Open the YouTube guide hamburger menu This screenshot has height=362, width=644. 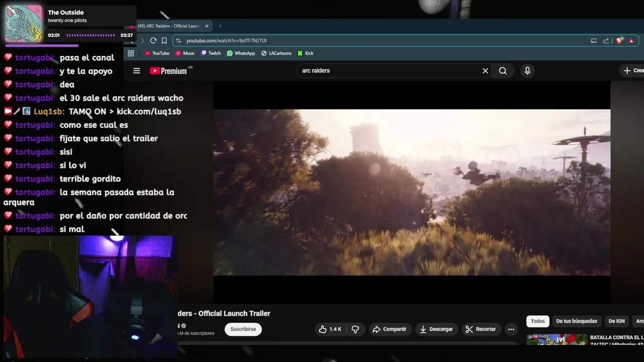136,71
